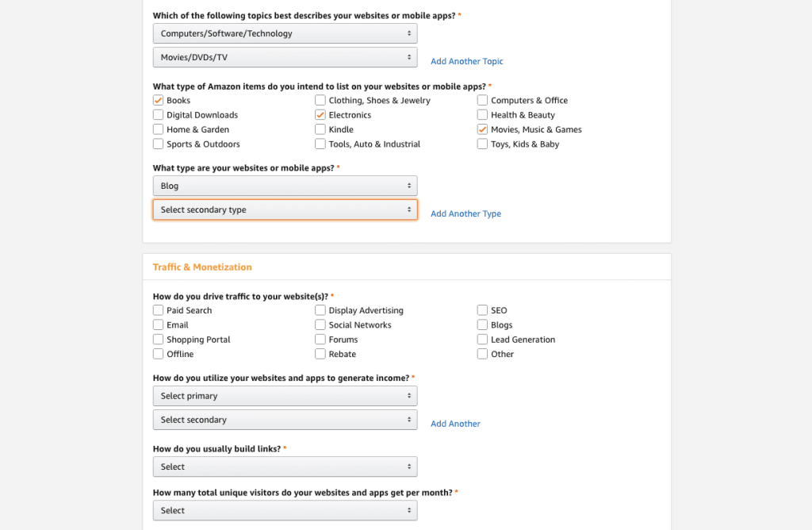
Task: Open the Select secondary type dropdown
Action: [285, 209]
